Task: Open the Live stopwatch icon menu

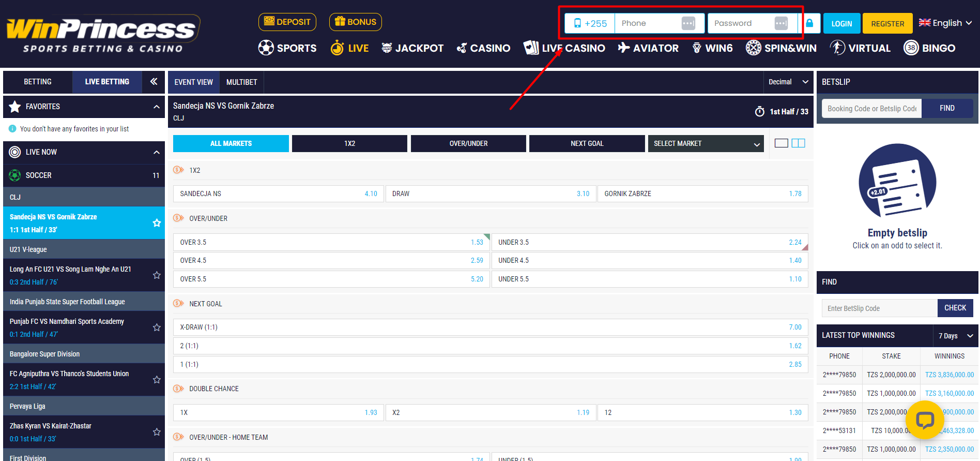Action: coord(337,48)
